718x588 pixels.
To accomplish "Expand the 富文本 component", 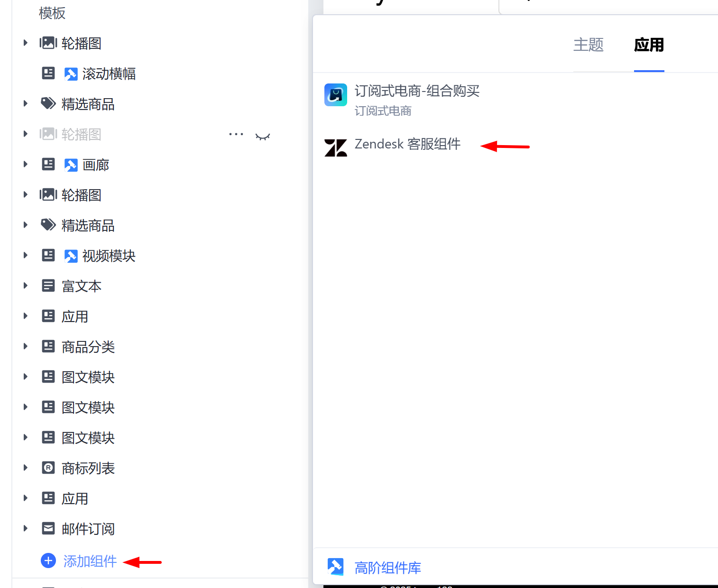I will tap(26, 285).
